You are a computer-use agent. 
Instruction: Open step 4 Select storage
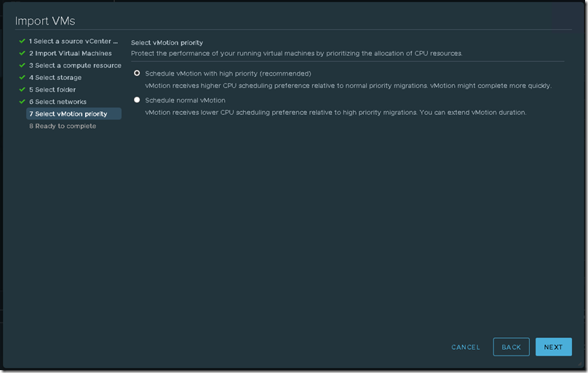click(55, 78)
